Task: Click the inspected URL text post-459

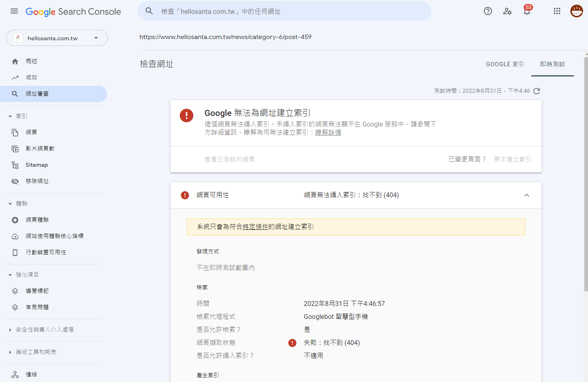Action: pos(225,37)
